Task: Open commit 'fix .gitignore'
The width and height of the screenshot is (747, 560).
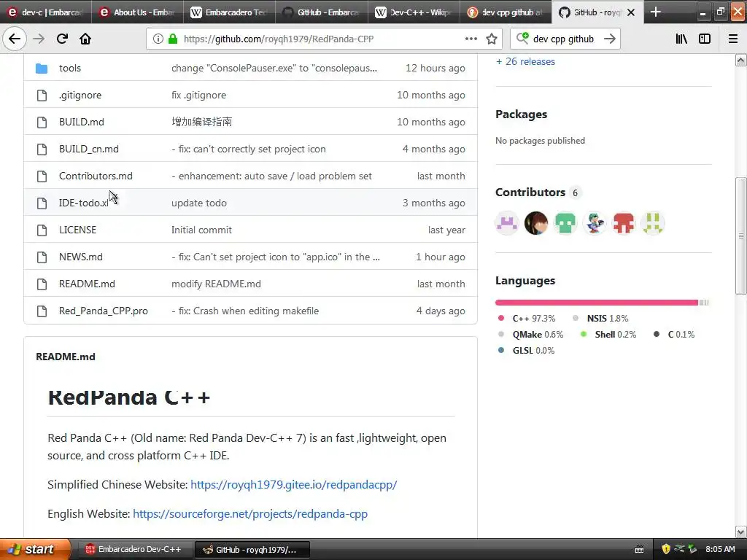Action: coord(198,96)
